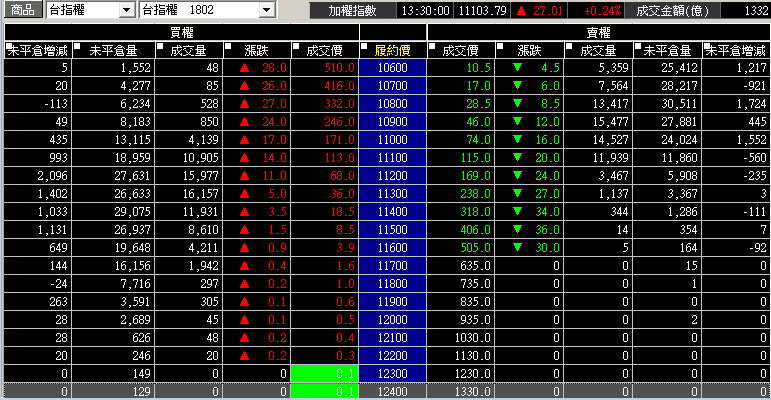Select strike price 10900
The height and width of the screenshot is (400, 771).
click(392, 122)
